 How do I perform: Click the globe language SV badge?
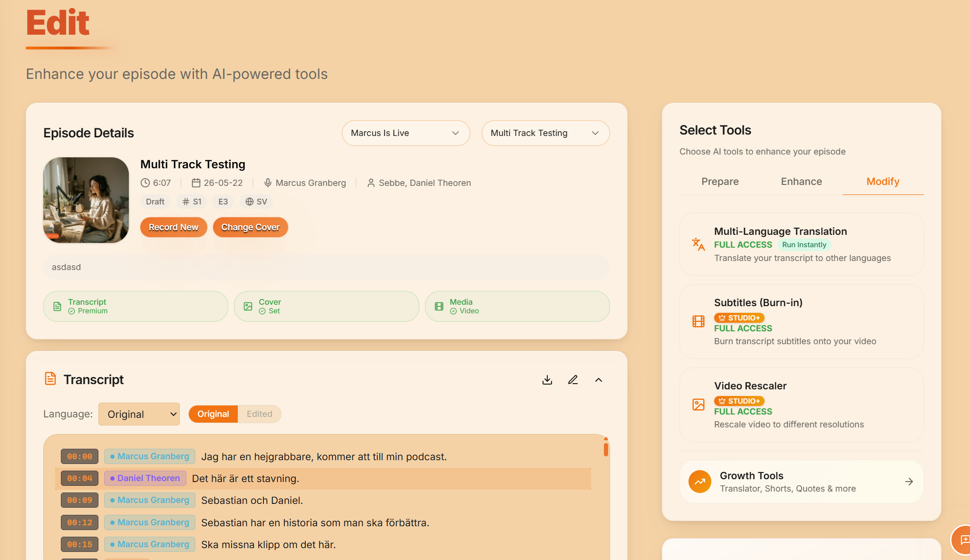(x=256, y=202)
